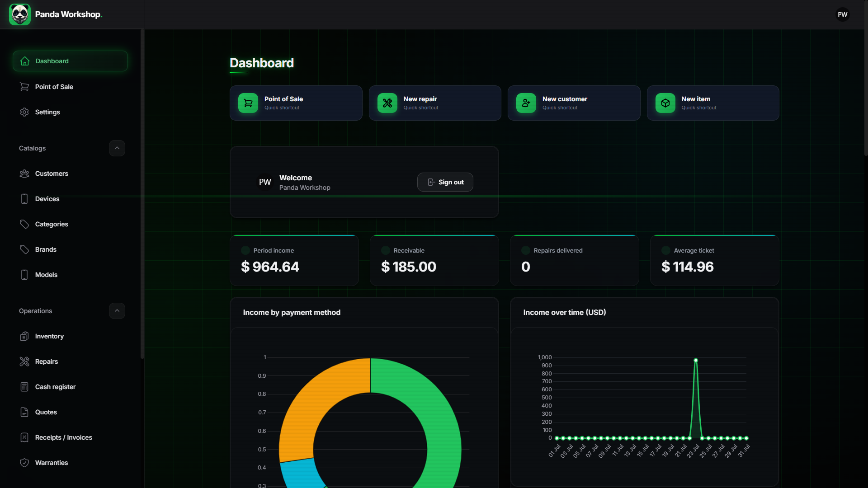Collapse the Operations section
The image size is (868, 488).
117,311
